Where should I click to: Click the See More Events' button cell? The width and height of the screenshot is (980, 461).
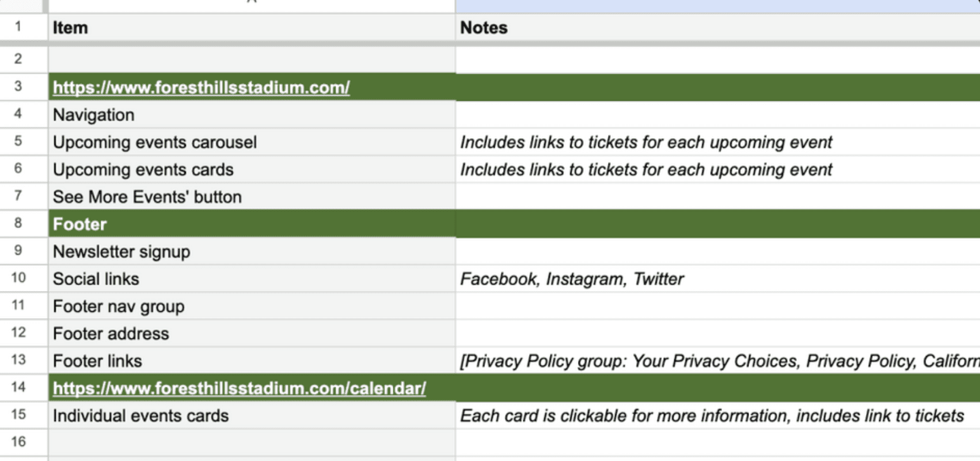pos(251,197)
